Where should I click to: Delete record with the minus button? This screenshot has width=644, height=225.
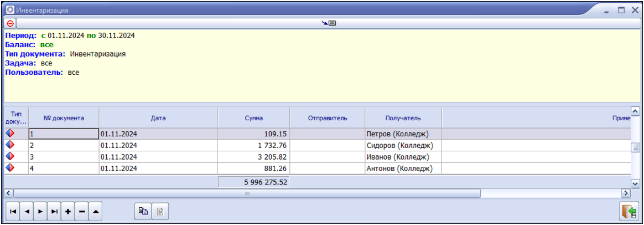coord(82,212)
